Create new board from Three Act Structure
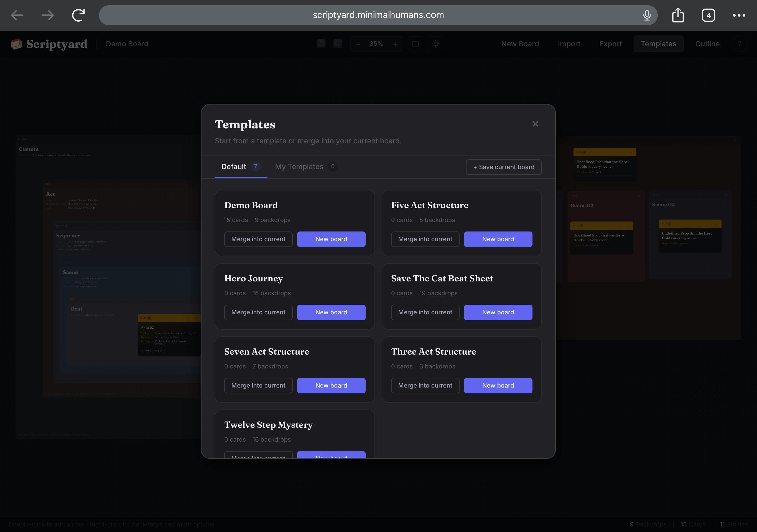 (x=498, y=386)
